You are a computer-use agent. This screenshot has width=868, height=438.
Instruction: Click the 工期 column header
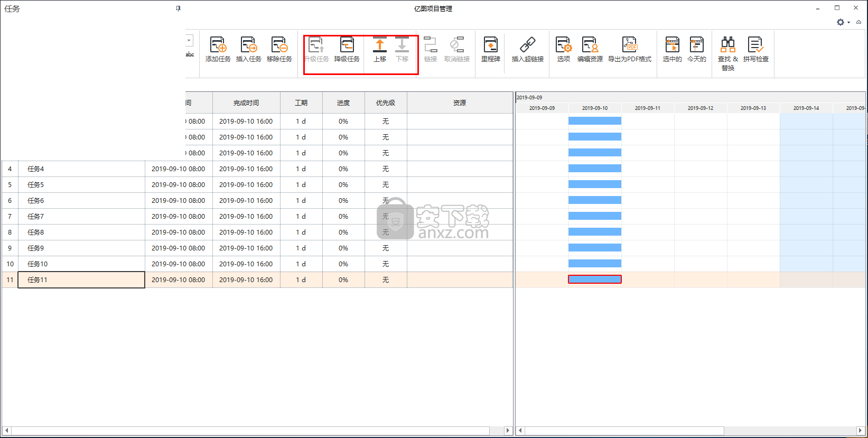point(301,102)
